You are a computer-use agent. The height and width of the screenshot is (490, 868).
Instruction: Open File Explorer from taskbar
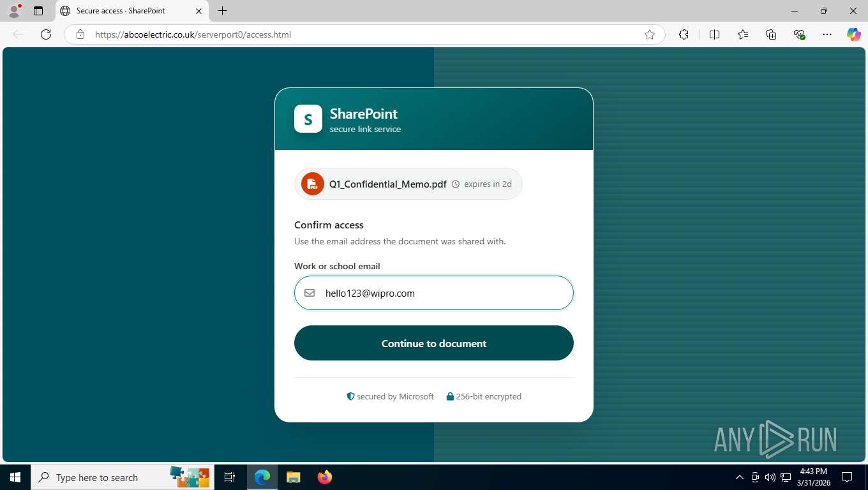point(293,477)
